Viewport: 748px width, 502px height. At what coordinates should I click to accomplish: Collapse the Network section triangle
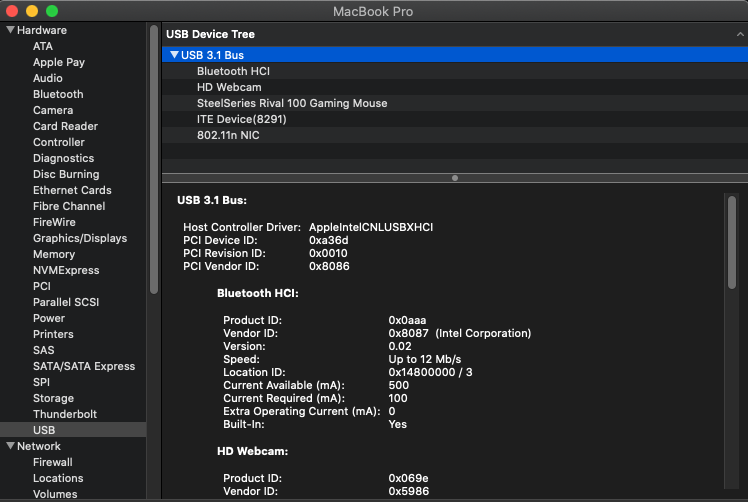(x=10, y=446)
